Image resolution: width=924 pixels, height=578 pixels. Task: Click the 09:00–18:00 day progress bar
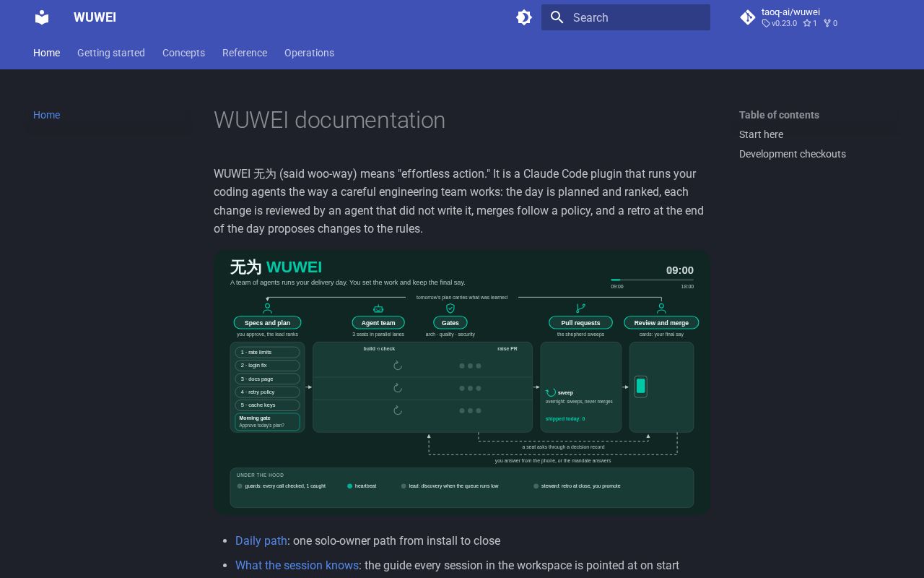click(652, 280)
